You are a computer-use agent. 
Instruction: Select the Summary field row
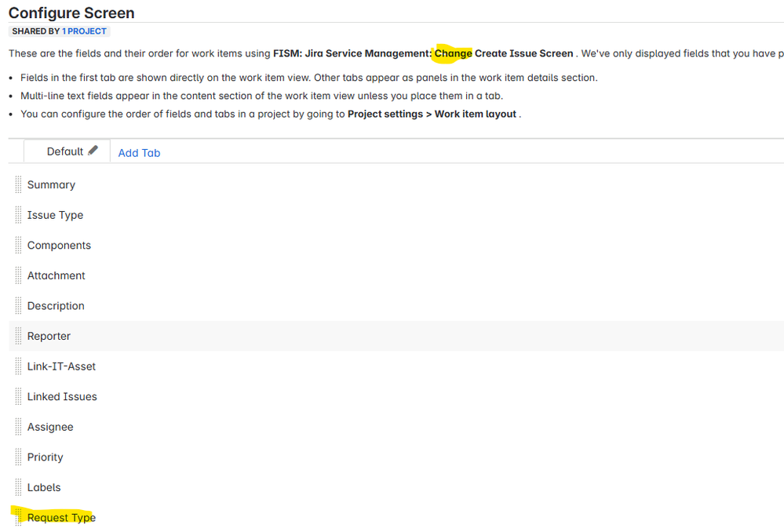point(396,184)
